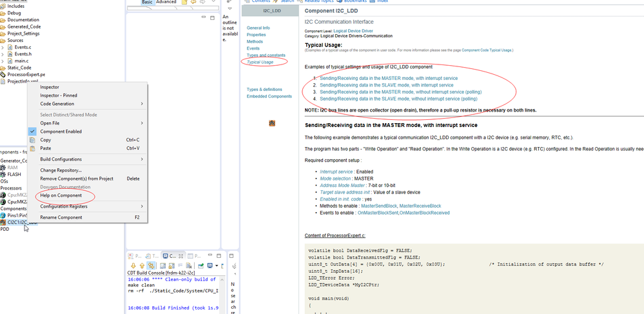The image size is (644, 314).
Task: Select Rename Component from context menu
Action: tap(61, 217)
